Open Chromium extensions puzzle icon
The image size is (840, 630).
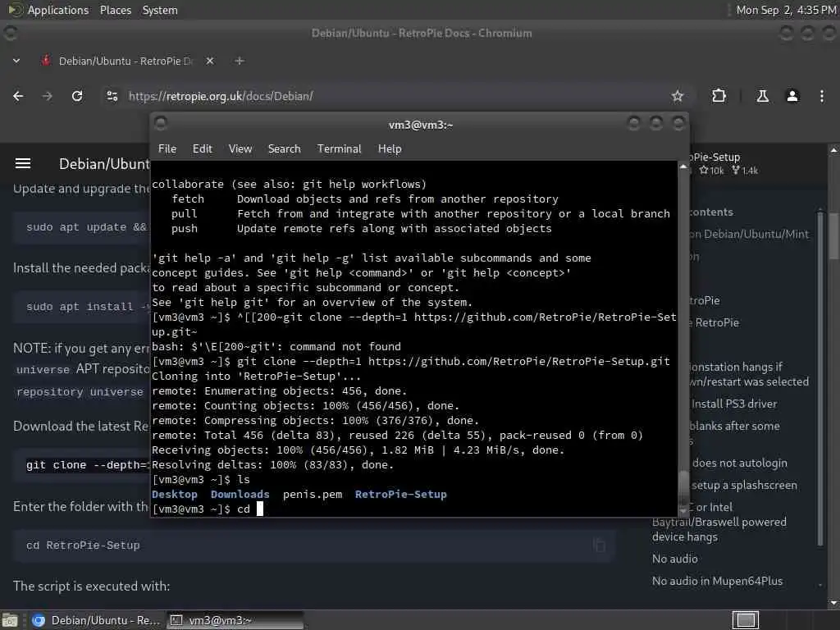719,96
